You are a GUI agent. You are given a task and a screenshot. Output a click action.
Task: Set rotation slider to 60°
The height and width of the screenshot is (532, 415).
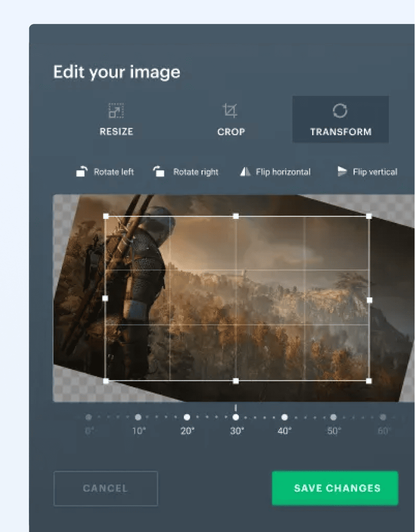point(383,417)
